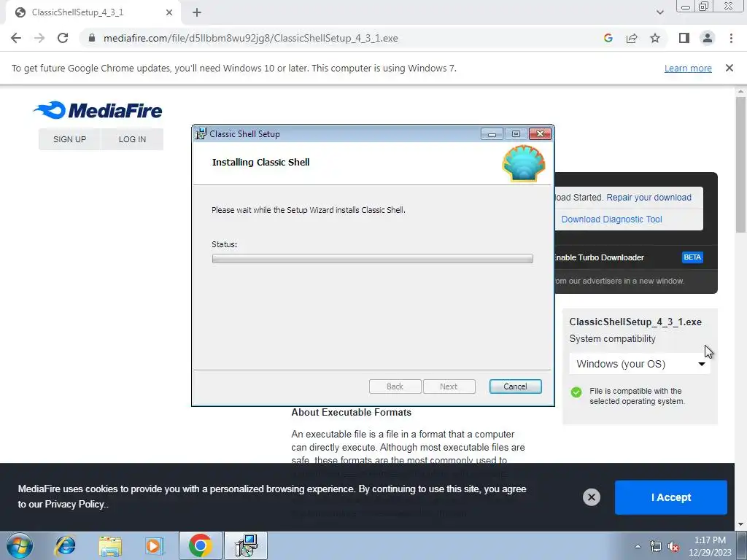Cancel the Classic Shell installation
This screenshot has height=560, width=747.
point(516,386)
